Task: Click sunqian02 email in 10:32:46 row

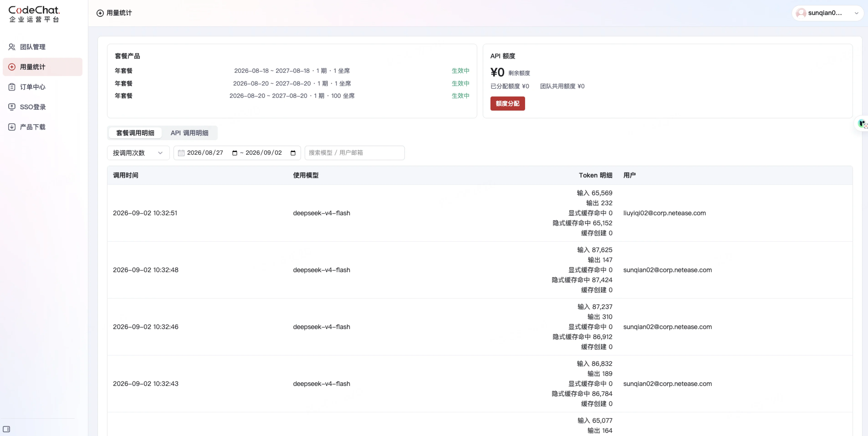Action: (x=668, y=327)
